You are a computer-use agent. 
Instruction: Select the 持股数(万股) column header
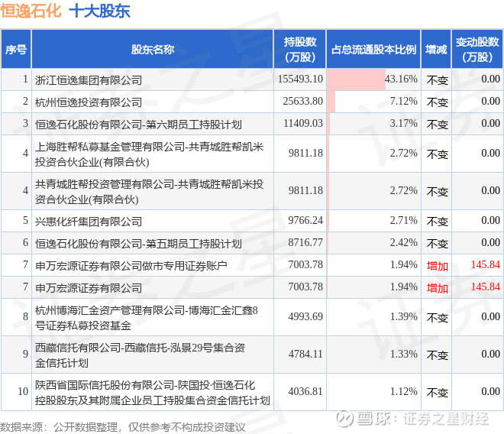coord(300,49)
